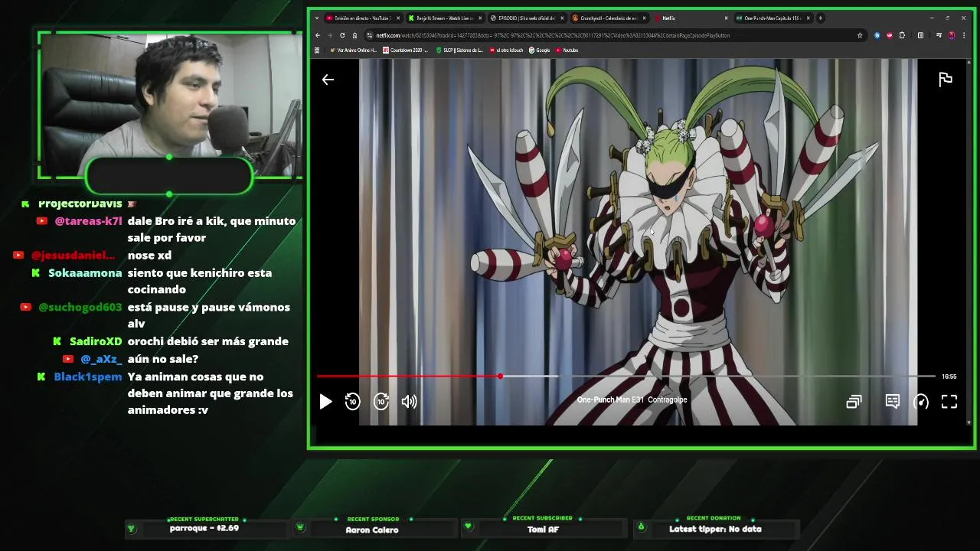Click chat username @_aXz_
Image resolution: width=980 pixels, height=551 pixels.
[x=101, y=359]
